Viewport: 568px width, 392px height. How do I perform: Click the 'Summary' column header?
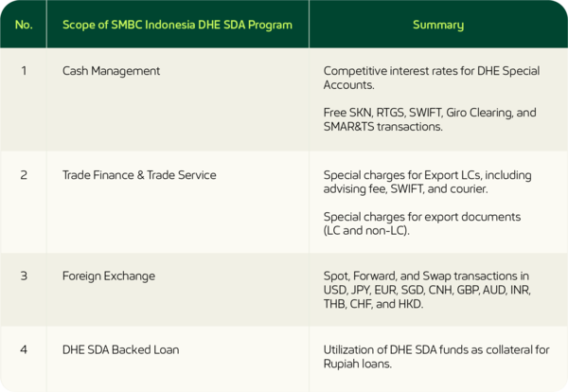(x=438, y=25)
